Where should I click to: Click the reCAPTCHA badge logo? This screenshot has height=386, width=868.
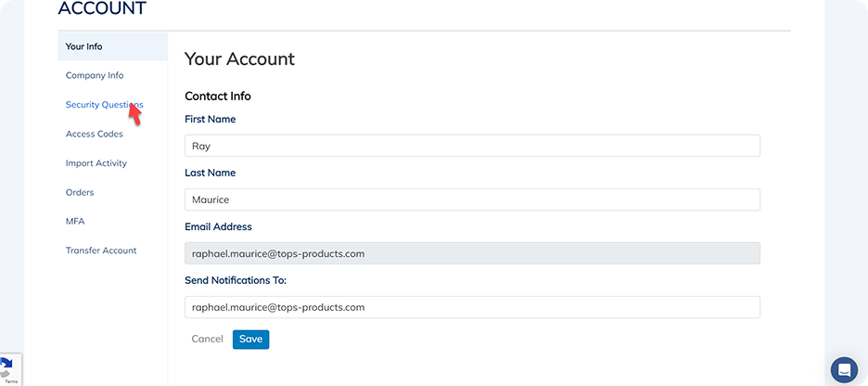pyautogui.click(x=6, y=367)
